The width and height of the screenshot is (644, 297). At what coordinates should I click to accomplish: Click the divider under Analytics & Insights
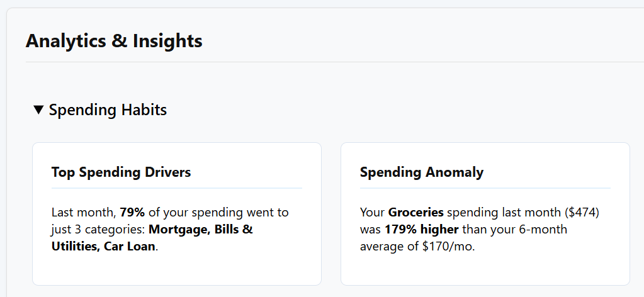click(x=334, y=62)
